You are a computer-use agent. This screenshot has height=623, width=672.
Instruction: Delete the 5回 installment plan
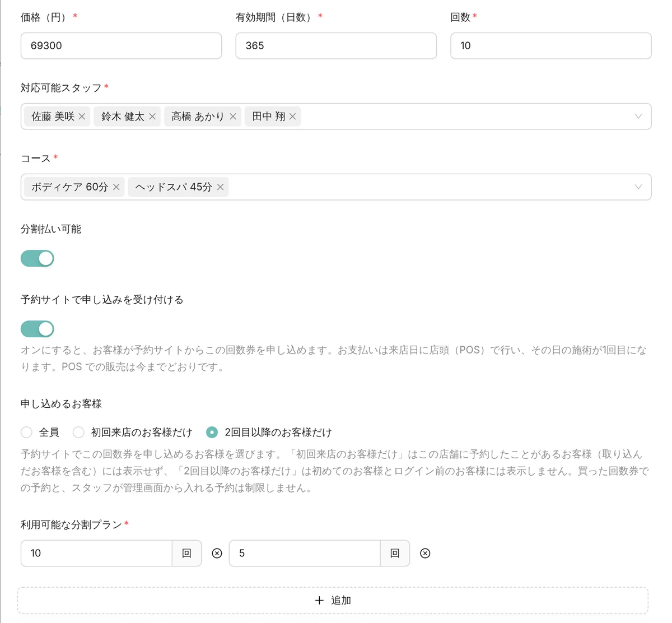pyautogui.click(x=425, y=554)
